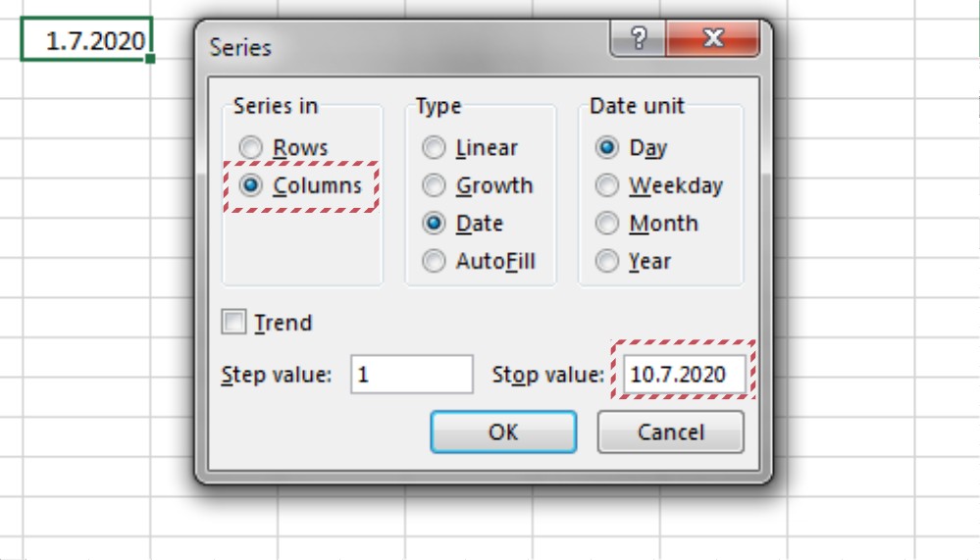The image size is (980, 560).
Task: Select the Date type radio button
Action: 434,224
